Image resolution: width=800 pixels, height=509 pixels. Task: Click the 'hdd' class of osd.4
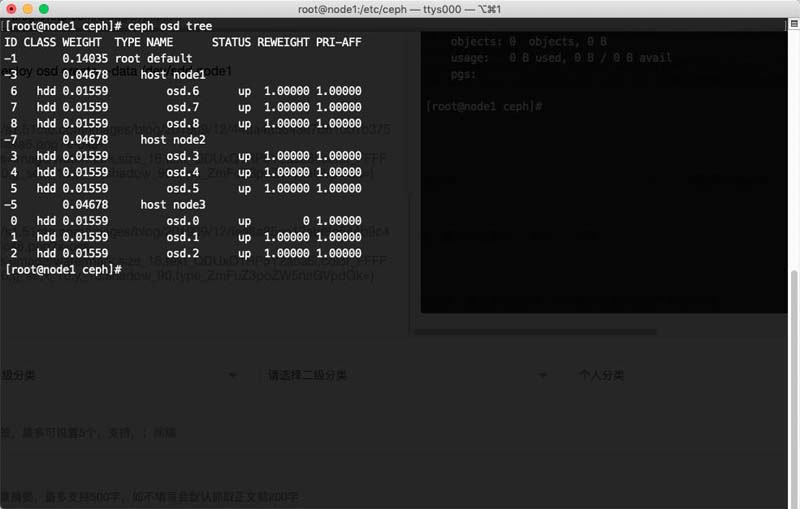[46, 172]
